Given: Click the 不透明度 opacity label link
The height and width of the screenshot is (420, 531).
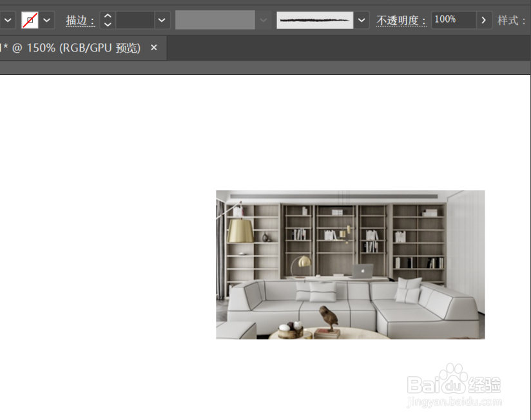Looking at the screenshot, I should (x=401, y=21).
